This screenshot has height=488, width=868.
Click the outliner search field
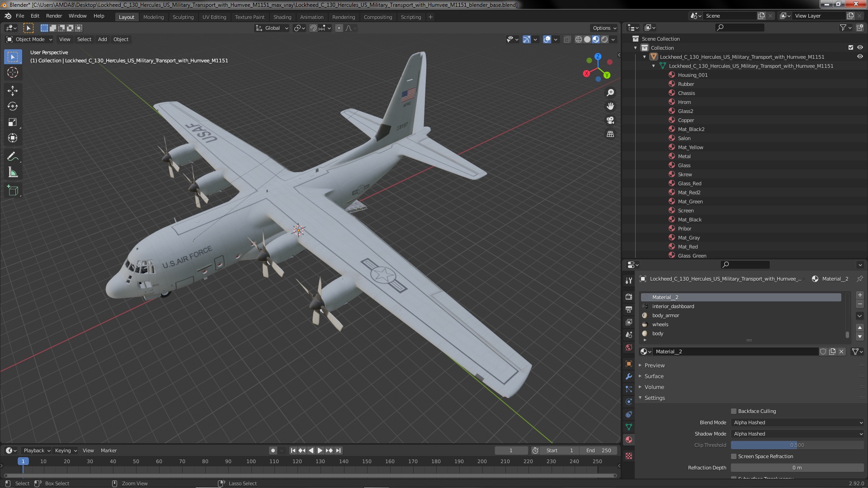tap(740, 28)
